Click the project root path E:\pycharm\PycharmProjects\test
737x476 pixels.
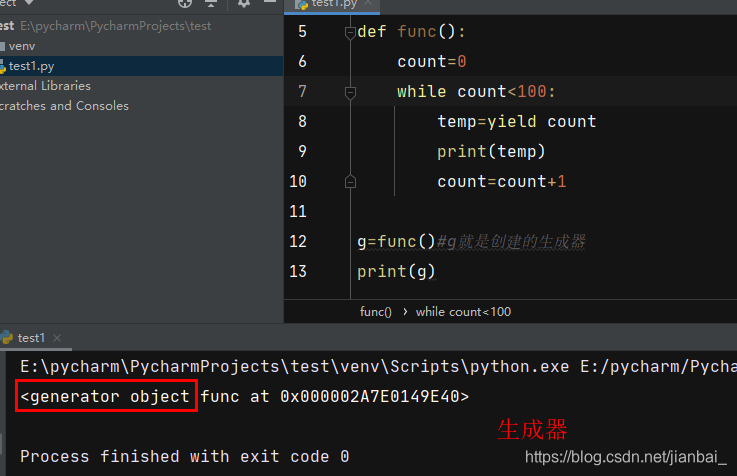(x=116, y=26)
